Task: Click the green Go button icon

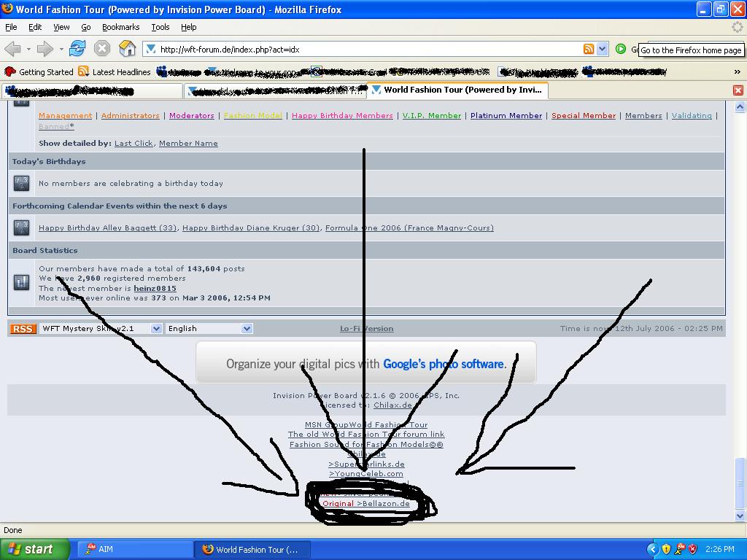Action: point(620,49)
